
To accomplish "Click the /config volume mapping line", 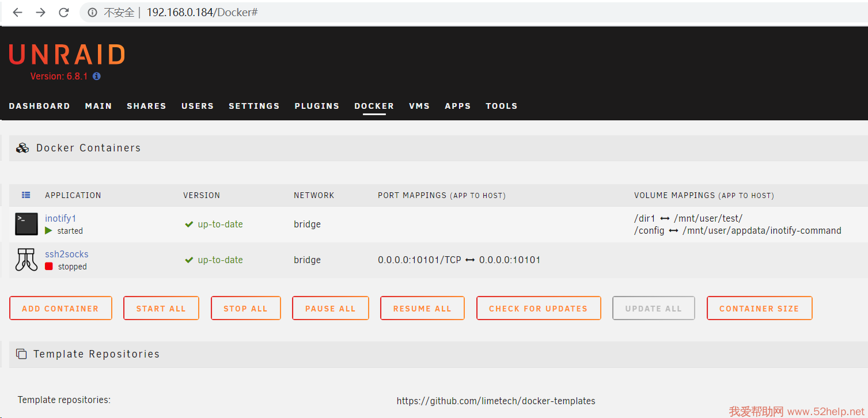I will coord(738,230).
